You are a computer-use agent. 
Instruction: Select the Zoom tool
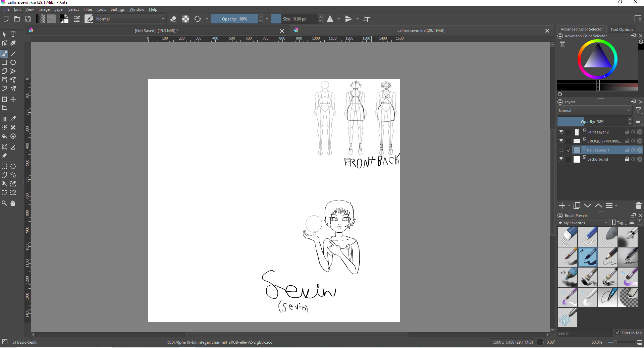coord(4,203)
